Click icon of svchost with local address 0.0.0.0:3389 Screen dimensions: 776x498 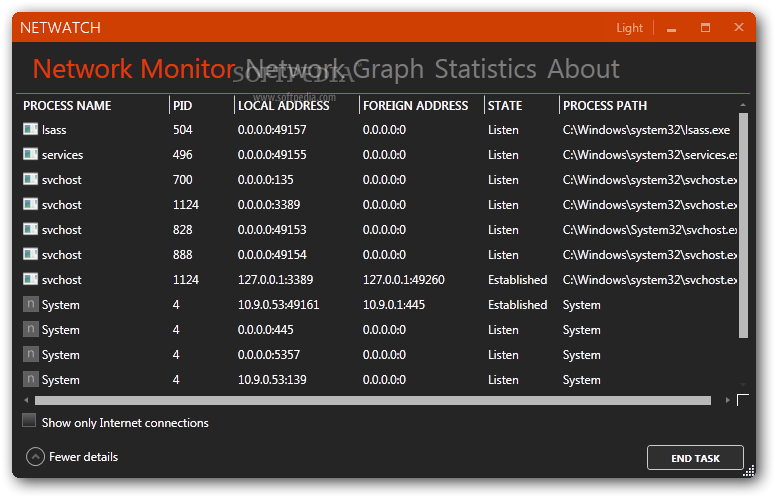(x=30, y=204)
